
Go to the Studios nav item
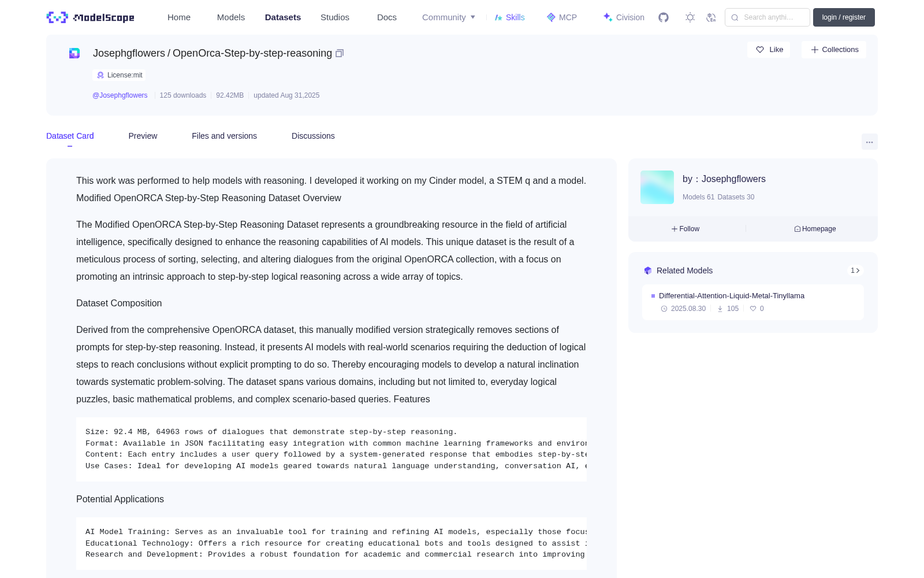tap(335, 17)
